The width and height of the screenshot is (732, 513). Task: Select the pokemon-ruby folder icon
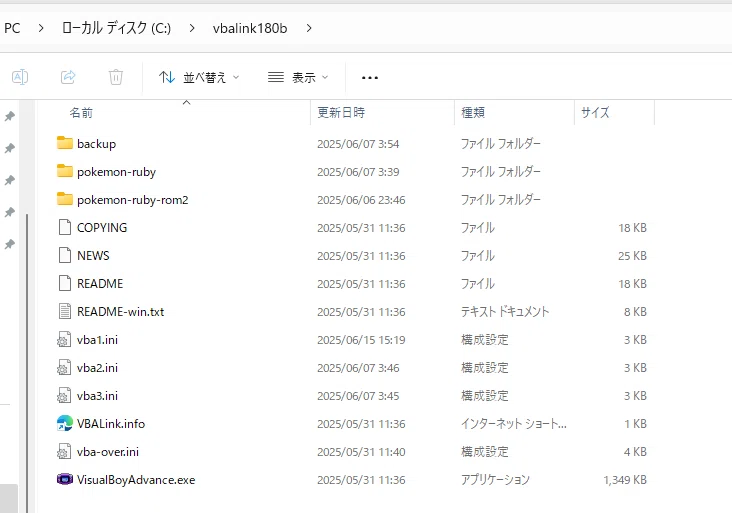64,171
